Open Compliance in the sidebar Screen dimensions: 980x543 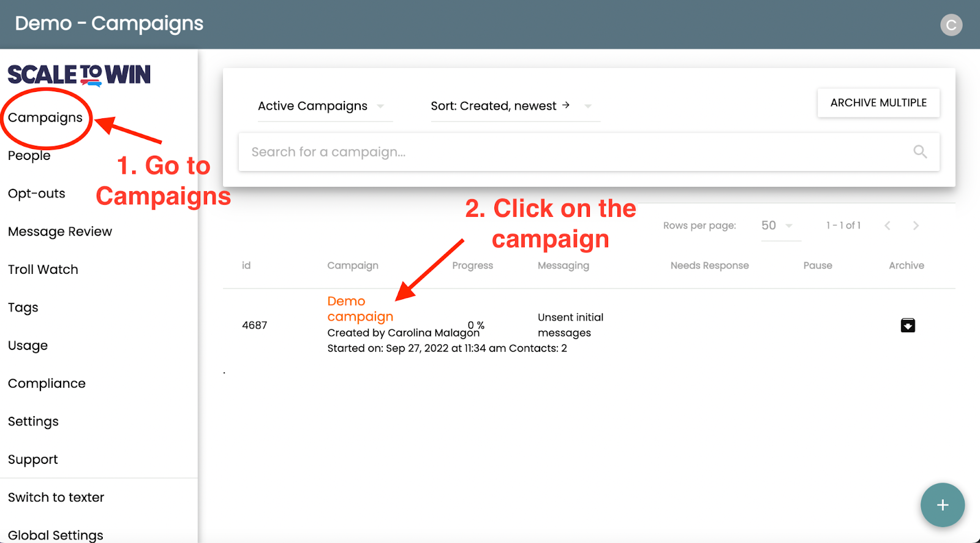[47, 384]
